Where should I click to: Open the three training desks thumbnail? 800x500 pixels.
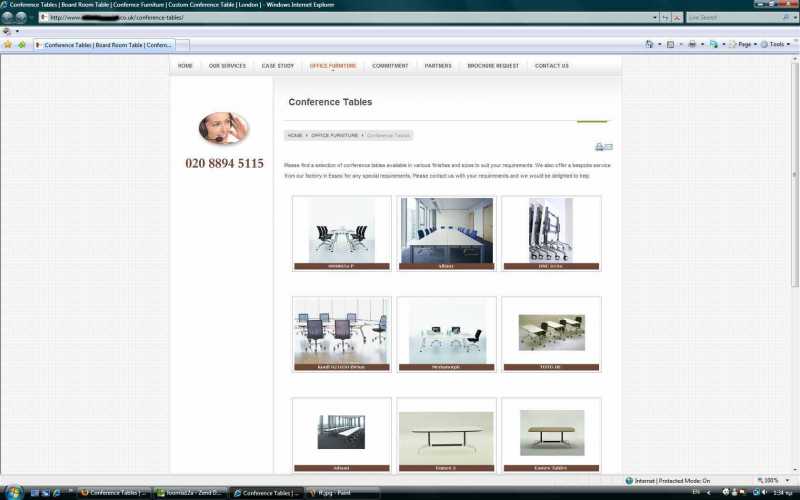pos(551,334)
